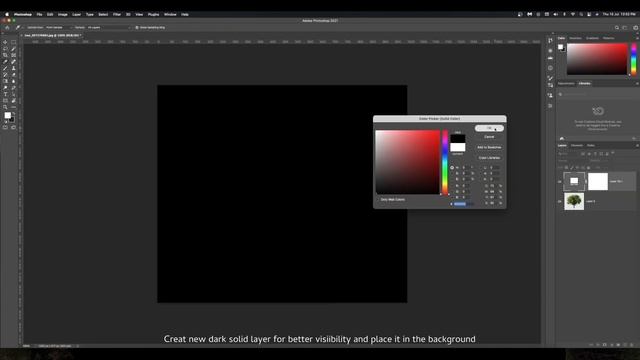This screenshot has height=360, width=640.
Task: Click Color Libraries button
Action: pos(489,158)
